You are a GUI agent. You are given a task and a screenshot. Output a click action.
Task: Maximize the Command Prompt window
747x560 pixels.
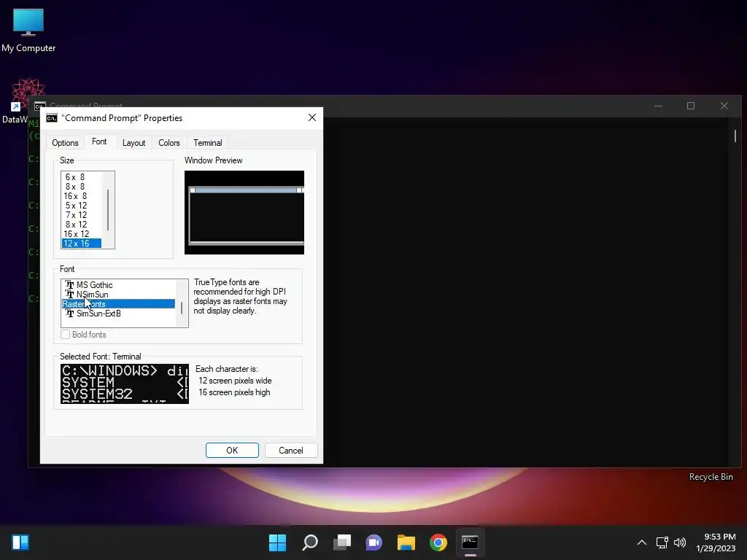tap(691, 106)
